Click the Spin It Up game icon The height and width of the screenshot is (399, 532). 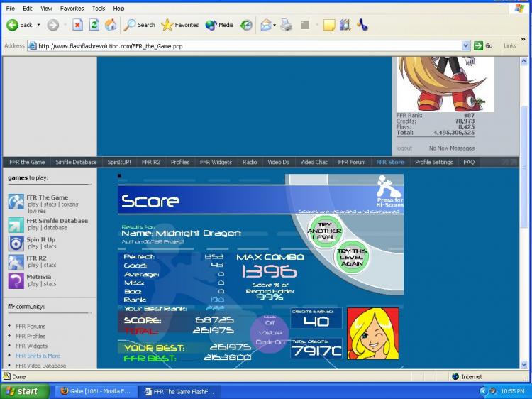[x=16, y=243]
